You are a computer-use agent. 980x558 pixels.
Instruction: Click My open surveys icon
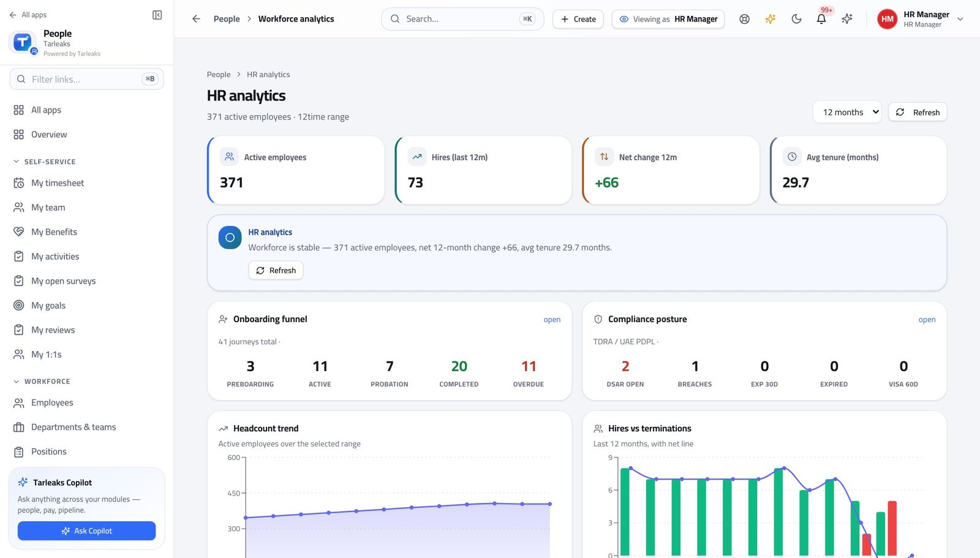point(19,281)
